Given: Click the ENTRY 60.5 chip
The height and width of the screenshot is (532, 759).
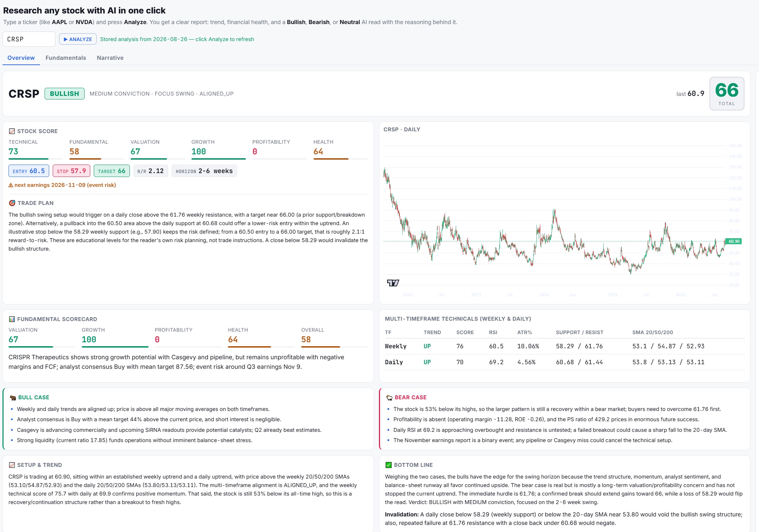Looking at the screenshot, I should pyautogui.click(x=29, y=171).
